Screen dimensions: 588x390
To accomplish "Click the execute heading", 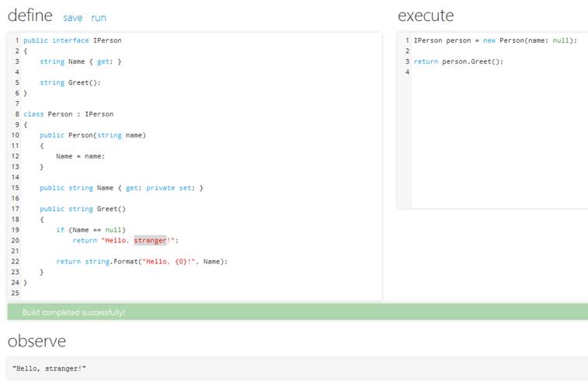I will [426, 16].
